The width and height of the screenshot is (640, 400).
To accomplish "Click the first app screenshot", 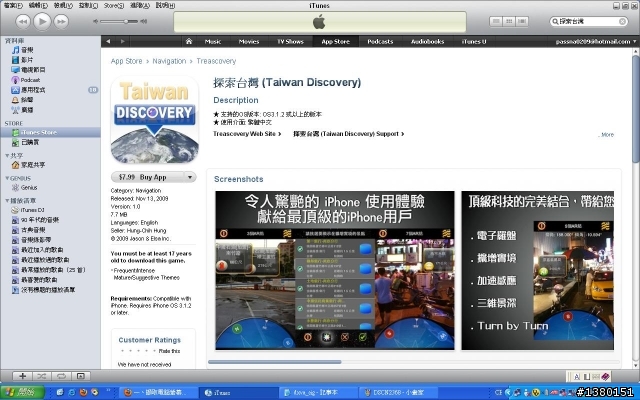I will [335, 270].
